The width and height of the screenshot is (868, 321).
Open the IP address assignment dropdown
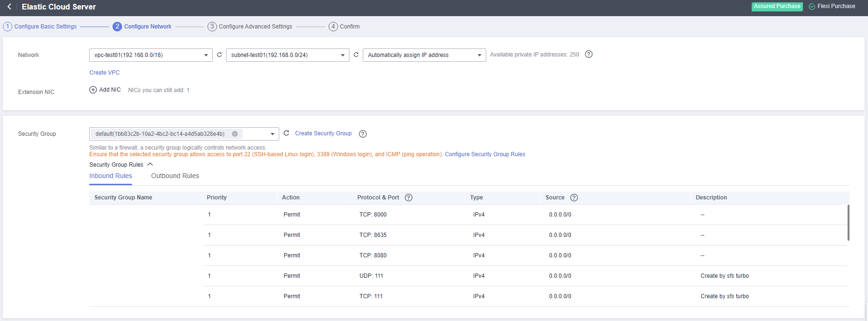click(x=425, y=55)
